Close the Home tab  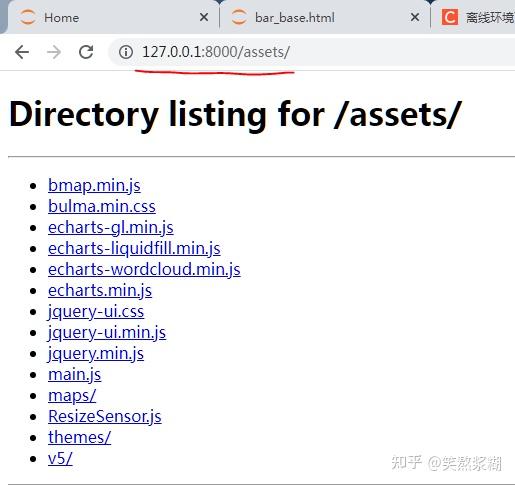204,17
